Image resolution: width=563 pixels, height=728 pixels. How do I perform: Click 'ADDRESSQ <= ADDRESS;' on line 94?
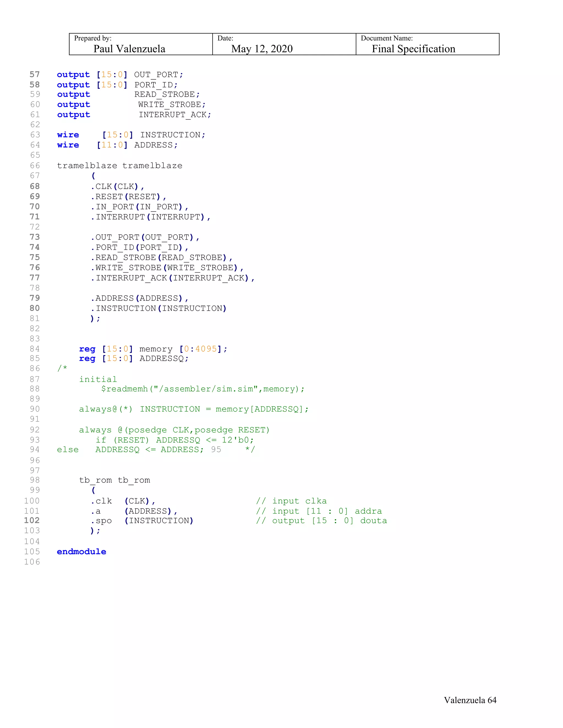(x=150, y=450)
